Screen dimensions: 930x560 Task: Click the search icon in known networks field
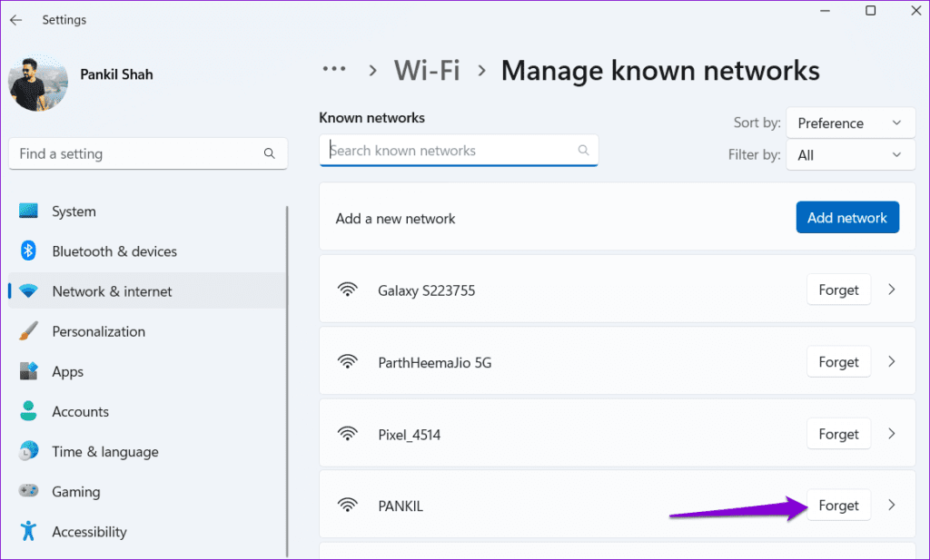coord(584,151)
